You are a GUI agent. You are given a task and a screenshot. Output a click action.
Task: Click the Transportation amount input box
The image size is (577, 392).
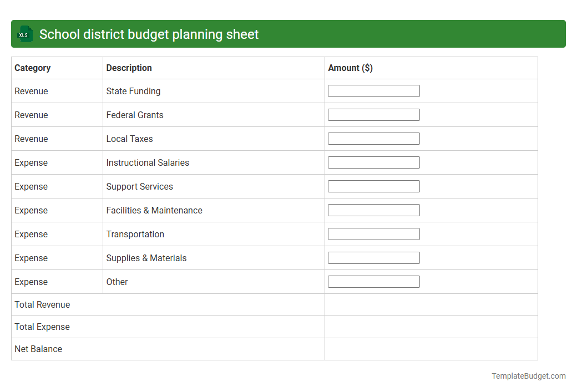tap(373, 233)
